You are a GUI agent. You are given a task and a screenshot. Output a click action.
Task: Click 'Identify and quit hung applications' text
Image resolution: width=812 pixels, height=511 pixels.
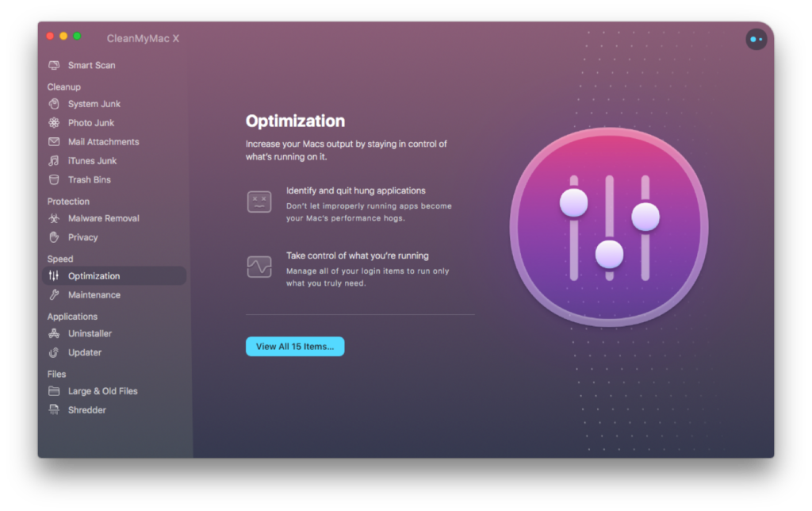click(356, 190)
